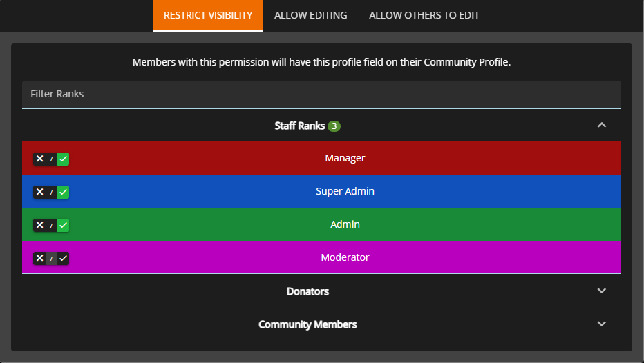
Task: Expand the Community Members section chevron
Action: tap(601, 324)
